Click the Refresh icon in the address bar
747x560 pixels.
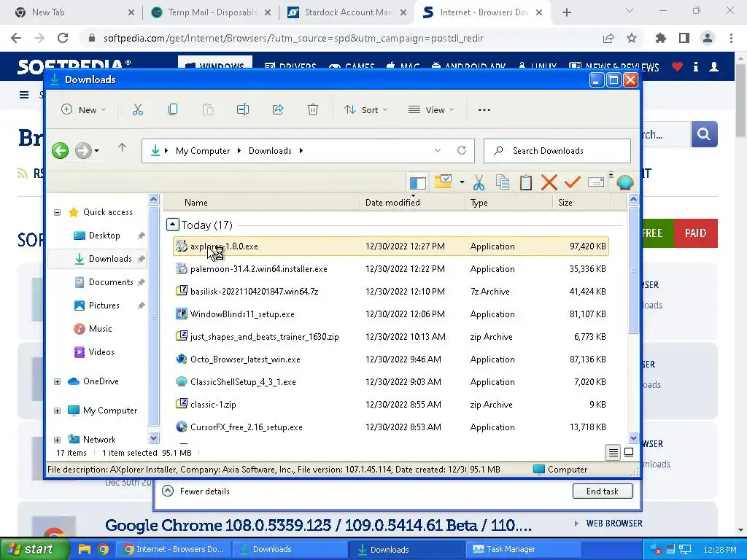pyautogui.click(x=462, y=150)
